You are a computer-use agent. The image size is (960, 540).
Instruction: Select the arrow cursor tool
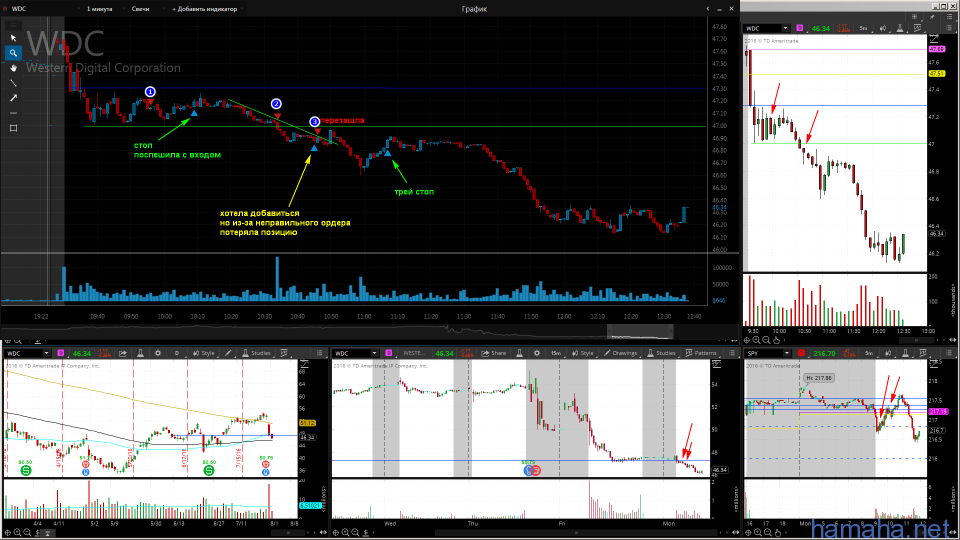click(x=13, y=37)
